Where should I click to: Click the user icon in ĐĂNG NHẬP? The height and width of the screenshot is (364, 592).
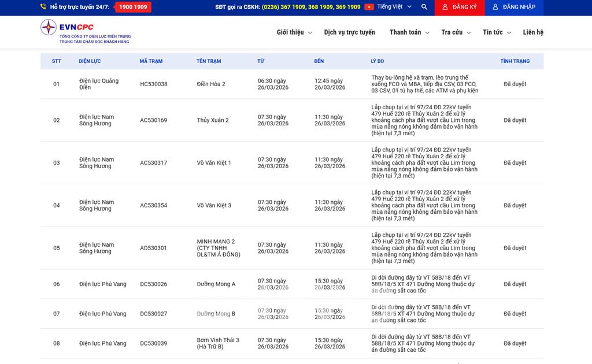495,7
